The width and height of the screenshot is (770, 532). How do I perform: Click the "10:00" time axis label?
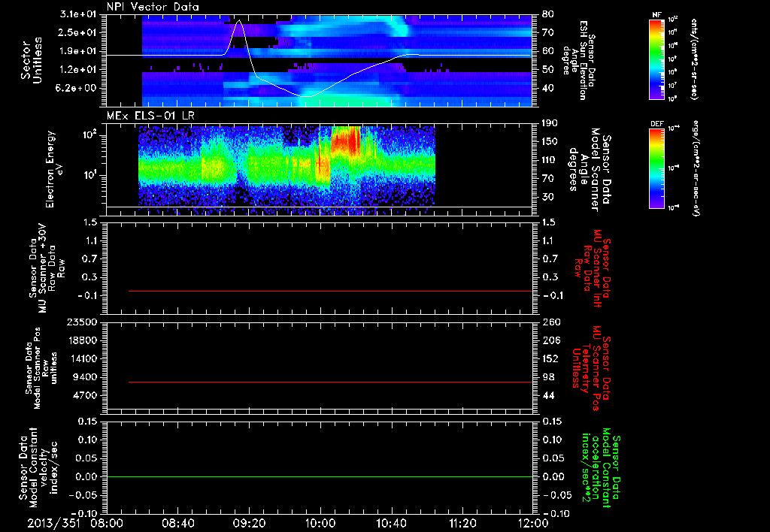[320, 523]
